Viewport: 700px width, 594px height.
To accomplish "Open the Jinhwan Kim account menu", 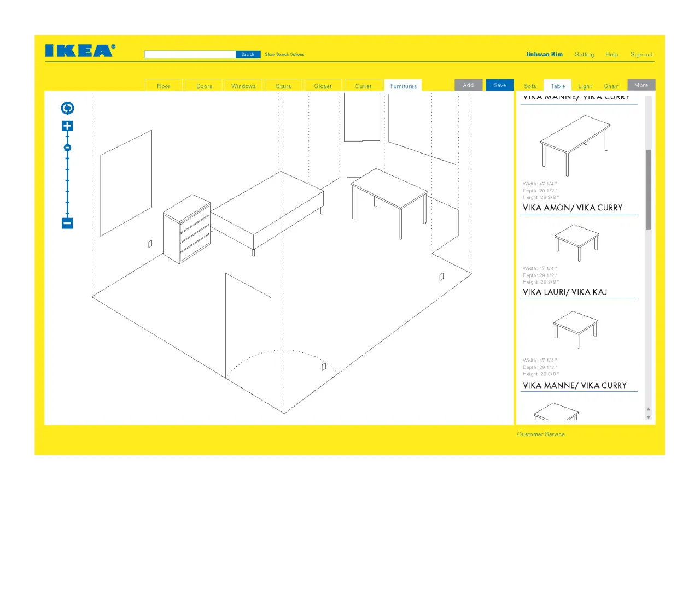I will 544,55.
